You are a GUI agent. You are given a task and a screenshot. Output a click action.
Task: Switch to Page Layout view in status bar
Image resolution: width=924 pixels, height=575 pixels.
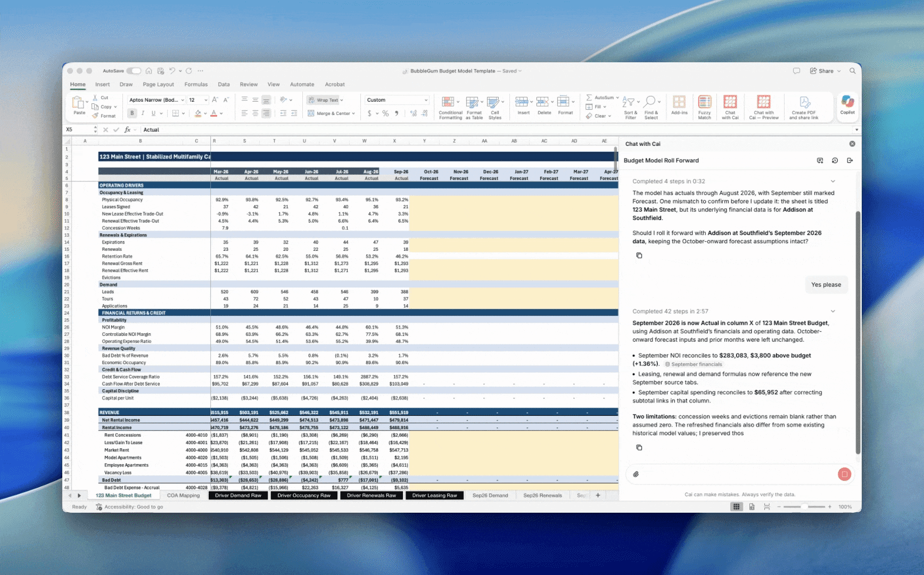(x=752, y=507)
